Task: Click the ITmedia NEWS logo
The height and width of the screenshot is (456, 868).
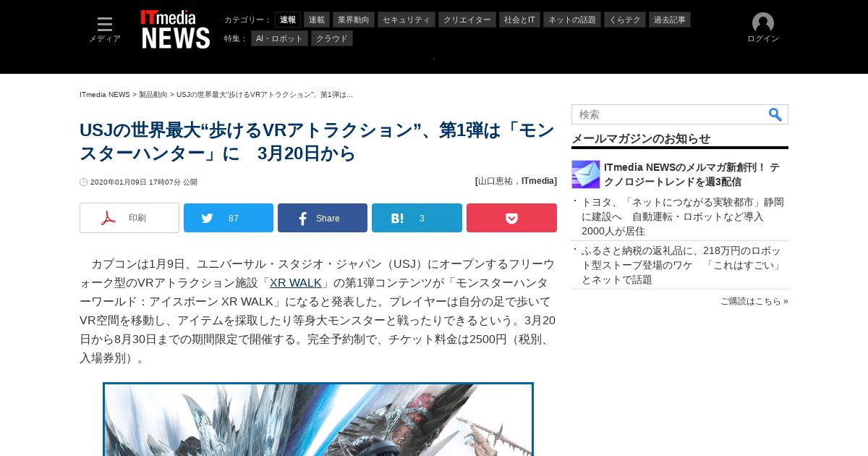Action: pyautogui.click(x=176, y=30)
